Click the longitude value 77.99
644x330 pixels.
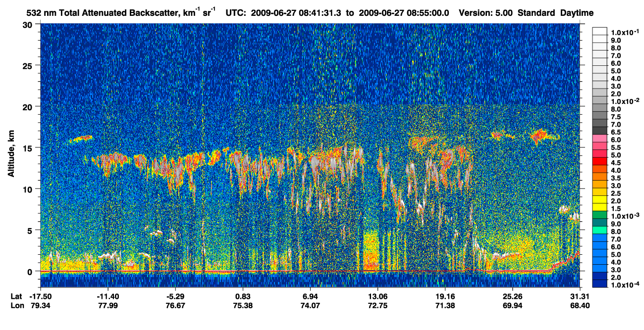click(107, 306)
